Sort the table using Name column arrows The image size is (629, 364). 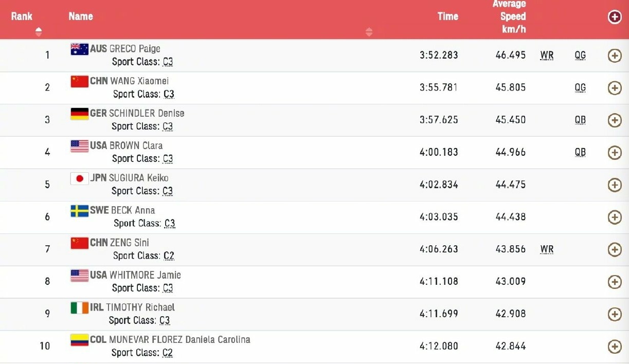369,32
